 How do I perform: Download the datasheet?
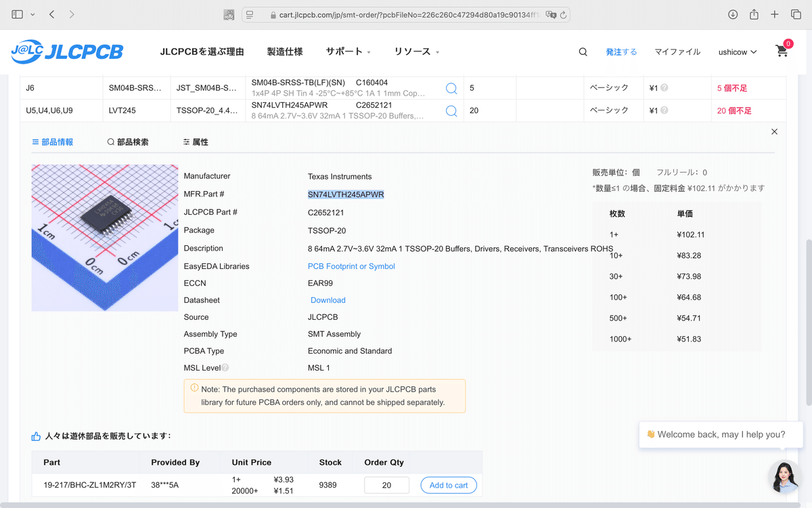coord(328,300)
